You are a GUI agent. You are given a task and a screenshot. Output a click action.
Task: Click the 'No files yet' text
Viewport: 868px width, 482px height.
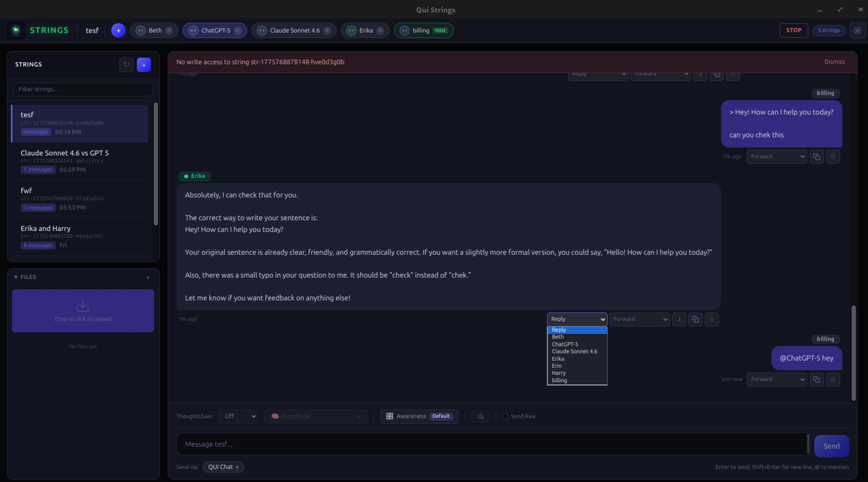pos(83,347)
